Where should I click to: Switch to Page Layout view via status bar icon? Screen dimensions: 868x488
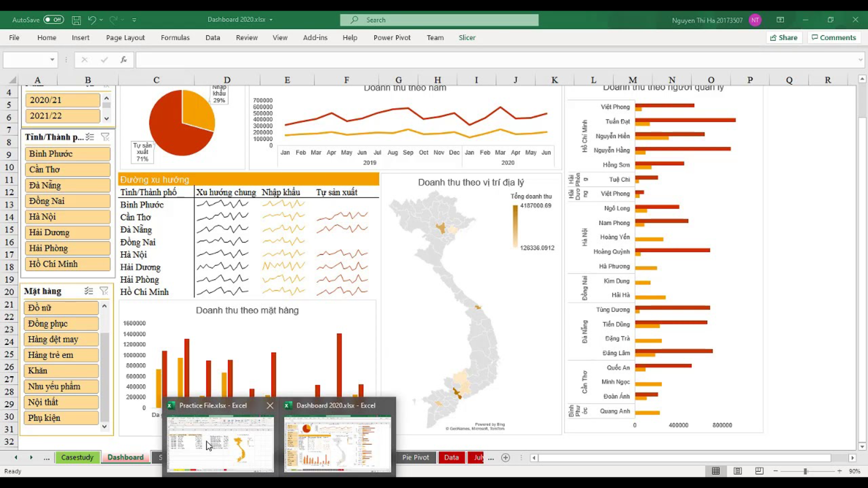tap(738, 471)
